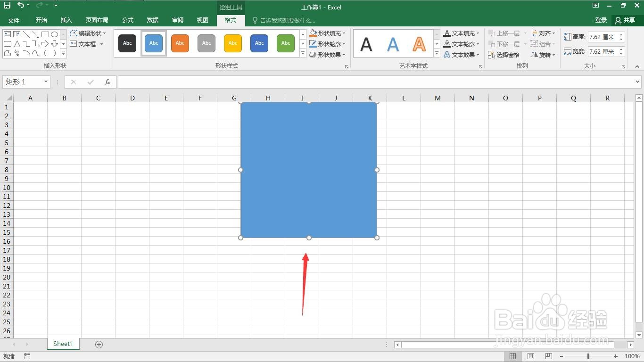Pick the straight line shape
The width and height of the screenshot is (644, 362).
pyautogui.click(x=26, y=34)
